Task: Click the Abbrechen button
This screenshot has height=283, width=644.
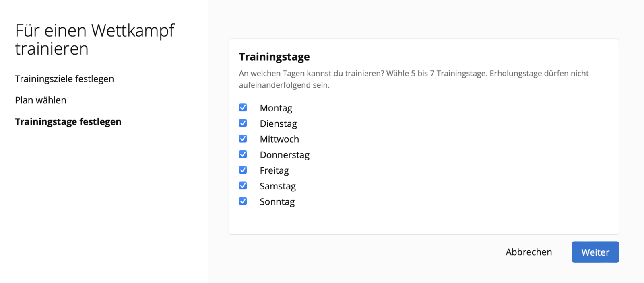Action: pyautogui.click(x=529, y=252)
